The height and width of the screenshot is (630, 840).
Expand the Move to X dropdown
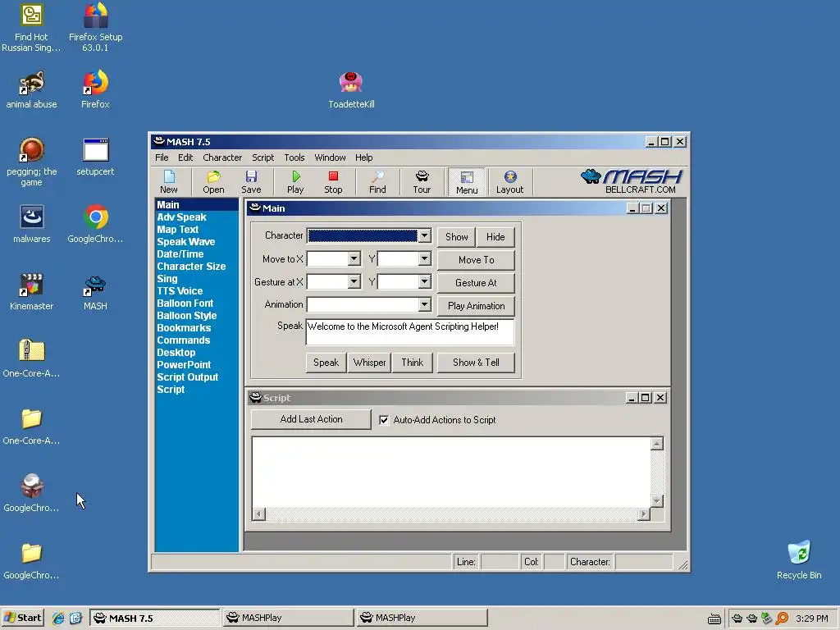354,258
